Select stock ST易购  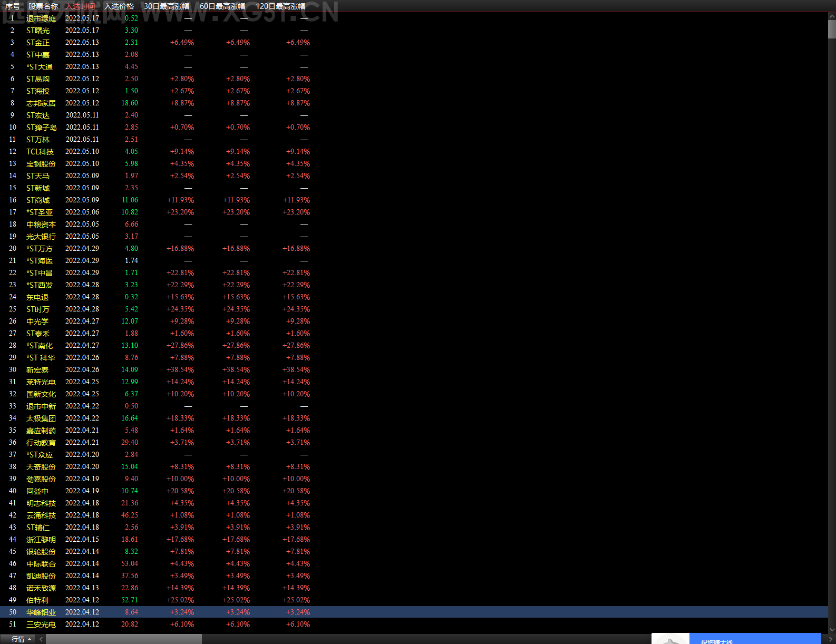tap(38, 79)
